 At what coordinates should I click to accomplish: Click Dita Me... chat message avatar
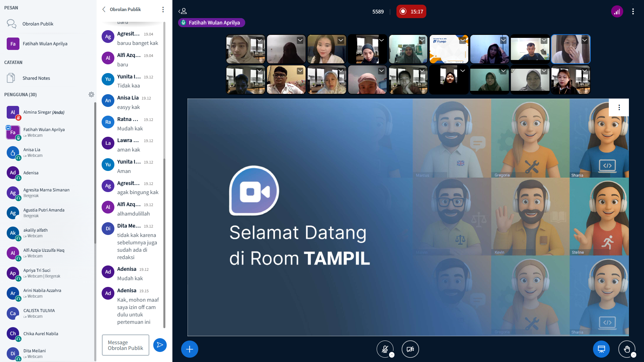click(x=108, y=229)
